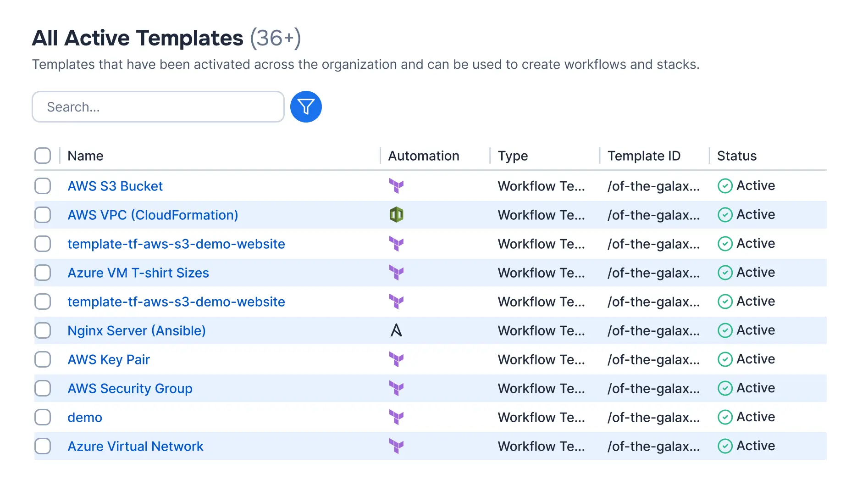Sort by the Name column header
The image size is (868, 486).
pos(85,156)
